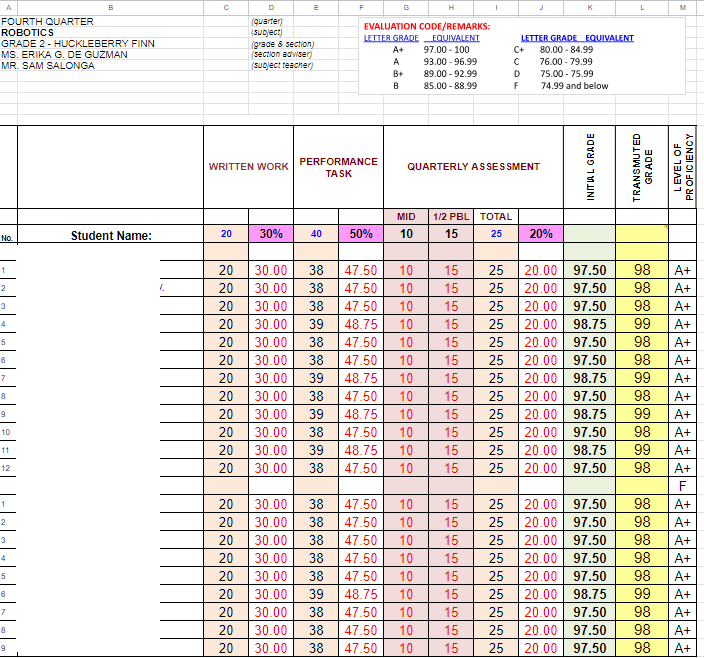Click the pink 30% weight cell
The width and height of the screenshot is (704, 658).
[x=271, y=234]
